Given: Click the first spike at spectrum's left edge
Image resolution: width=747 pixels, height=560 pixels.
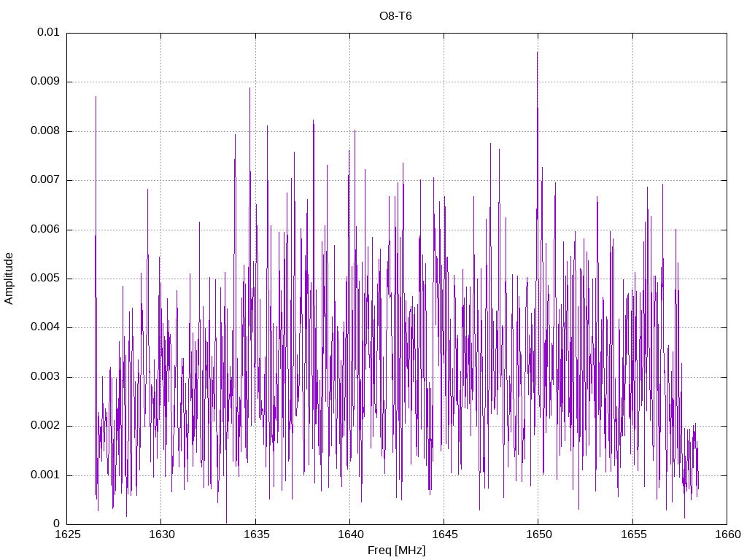Looking at the screenshot, I should click(96, 97).
